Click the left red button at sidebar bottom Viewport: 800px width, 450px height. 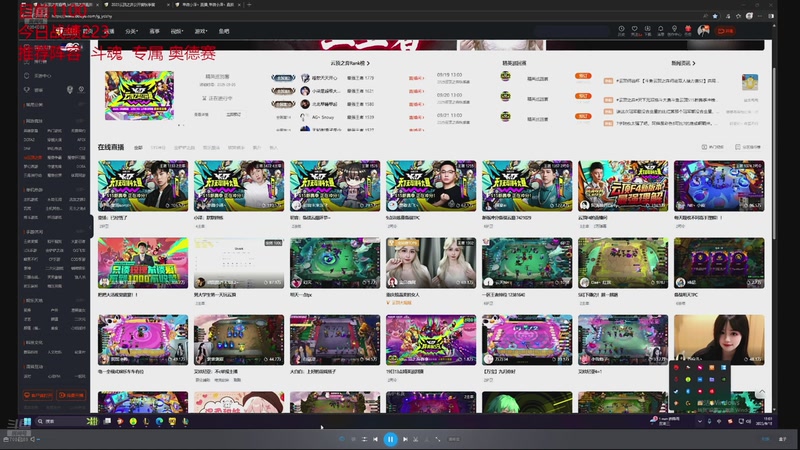click(38, 395)
